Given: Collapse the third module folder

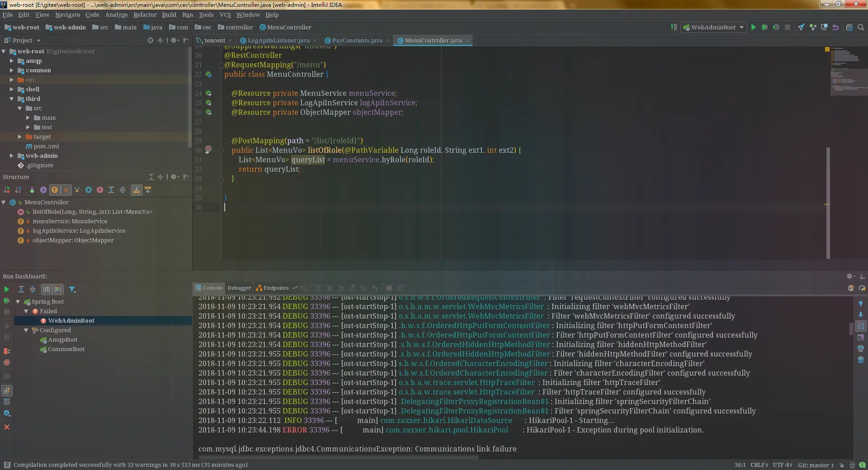Looking at the screenshot, I should (x=11, y=99).
